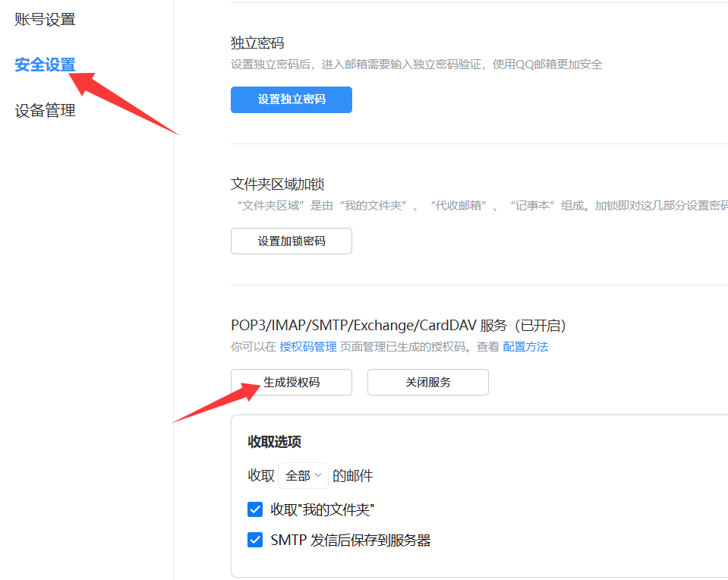Click the 收取选项 panel title
This screenshot has height=580, width=728.
[275, 442]
